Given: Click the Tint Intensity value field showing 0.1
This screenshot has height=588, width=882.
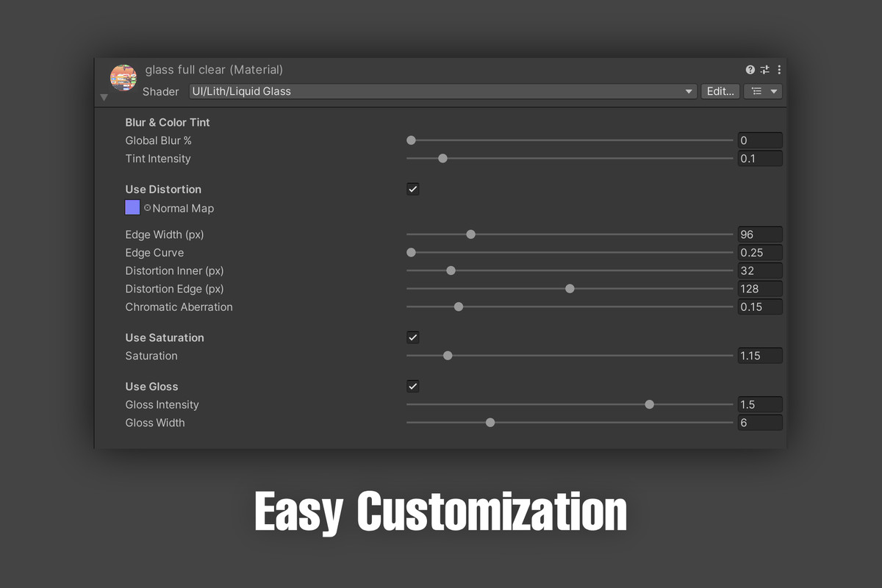Looking at the screenshot, I should (x=759, y=158).
